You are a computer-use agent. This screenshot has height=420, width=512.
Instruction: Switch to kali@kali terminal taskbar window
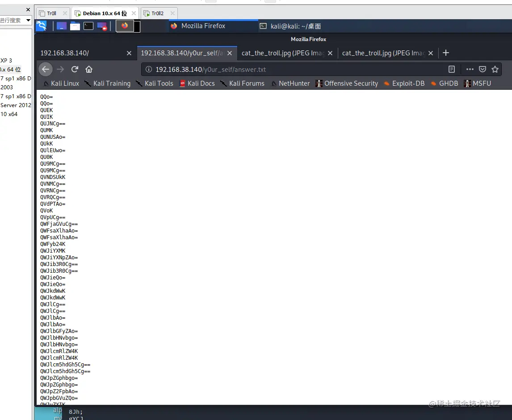[290, 26]
